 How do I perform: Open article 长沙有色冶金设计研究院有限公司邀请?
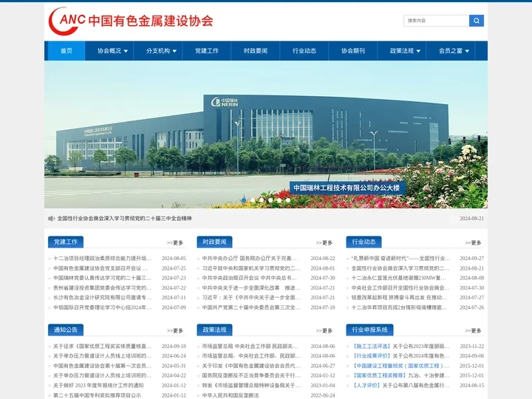point(102,298)
